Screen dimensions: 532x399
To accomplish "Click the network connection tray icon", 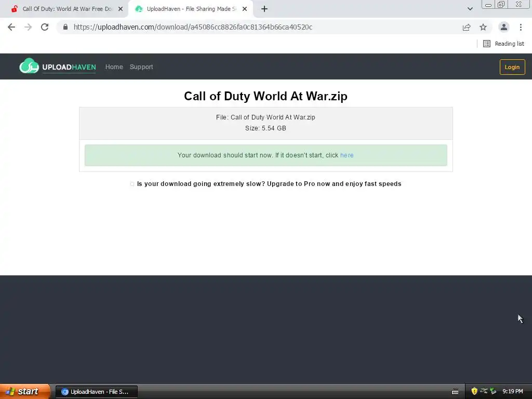I will click(484, 391).
